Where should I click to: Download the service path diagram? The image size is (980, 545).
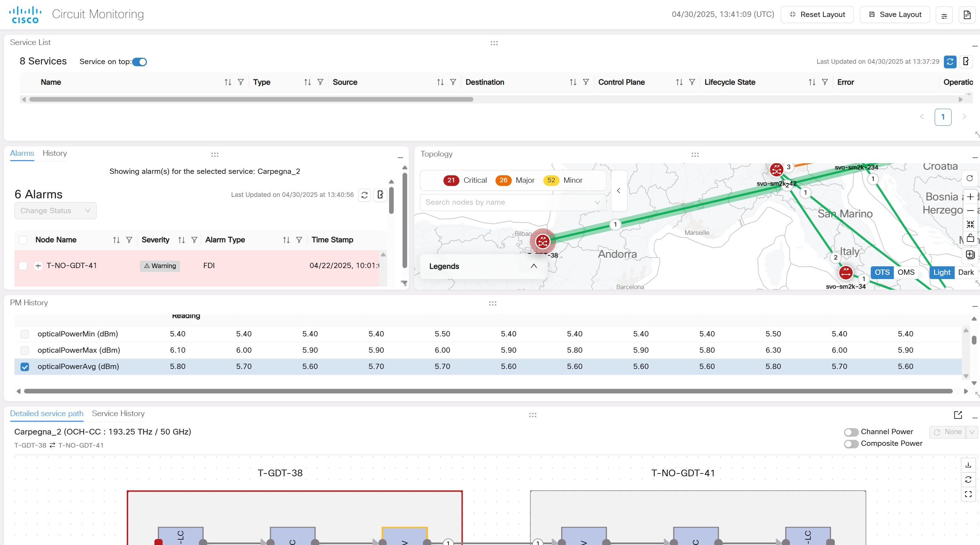(968, 465)
